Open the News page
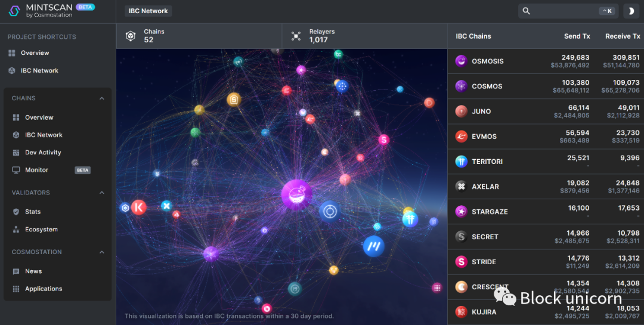Screen dimensions: 644x325 pos(33,271)
